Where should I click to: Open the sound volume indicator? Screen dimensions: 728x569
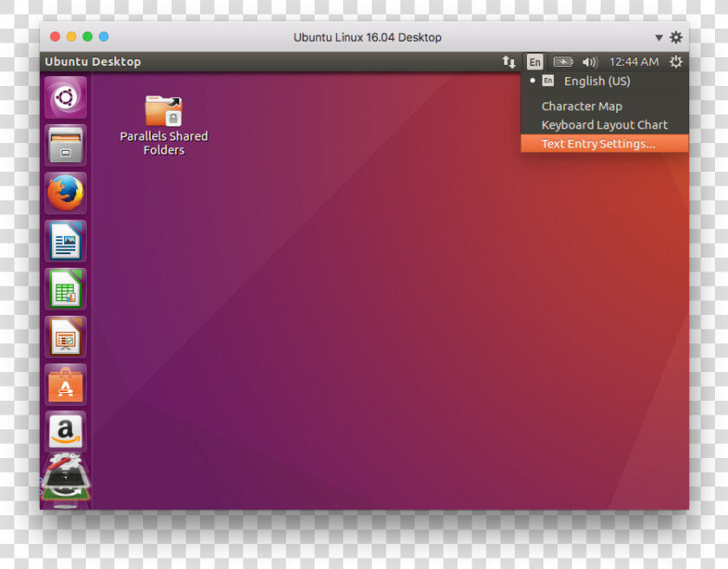point(590,62)
